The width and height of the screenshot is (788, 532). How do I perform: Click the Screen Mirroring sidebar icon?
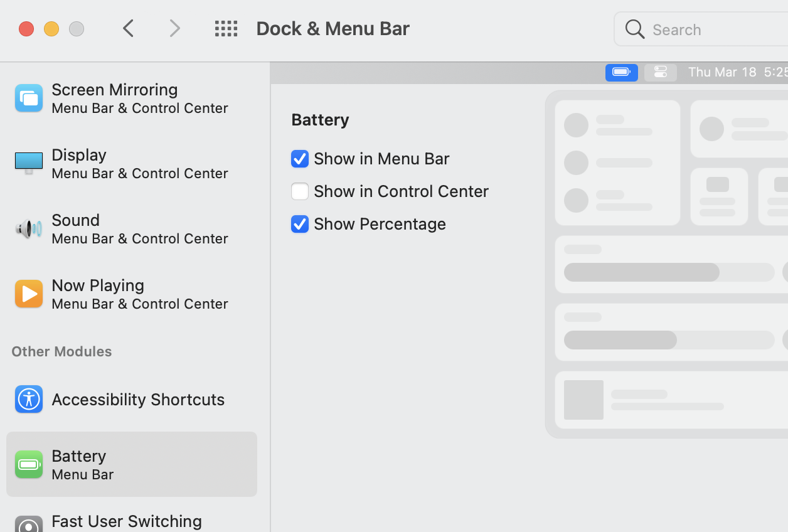[x=29, y=98]
